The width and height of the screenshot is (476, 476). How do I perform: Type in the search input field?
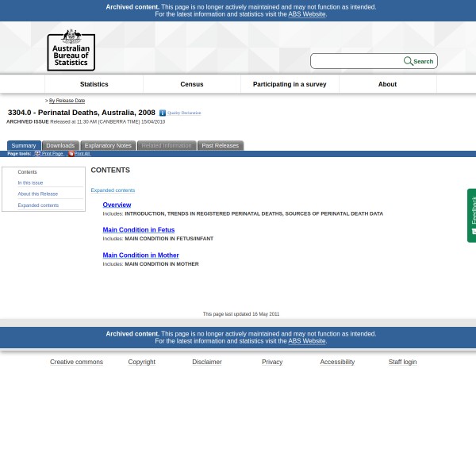click(x=357, y=61)
